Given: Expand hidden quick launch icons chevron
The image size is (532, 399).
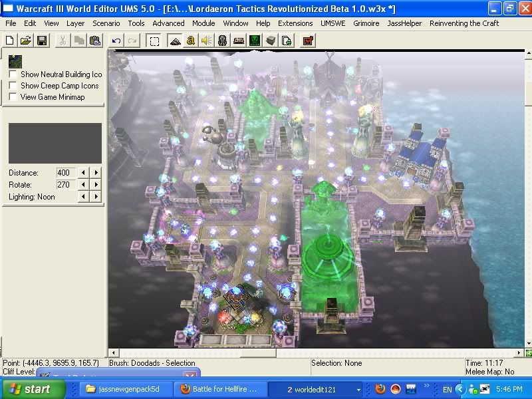Looking at the screenshot, I should coord(426,386).
